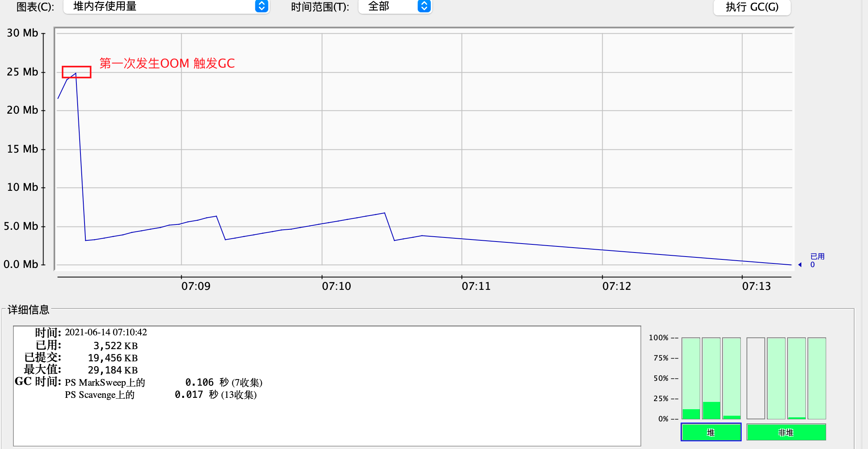Click the 75% scale label
The image size is (868, 449).
tap(661, 358)
